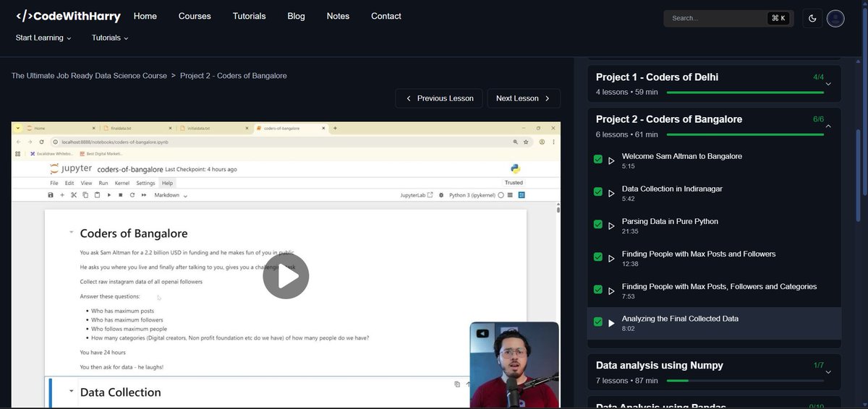Click the '4 lessons • 59 min' text
Viewport: 868px width, 409px height.
(626, 92)
